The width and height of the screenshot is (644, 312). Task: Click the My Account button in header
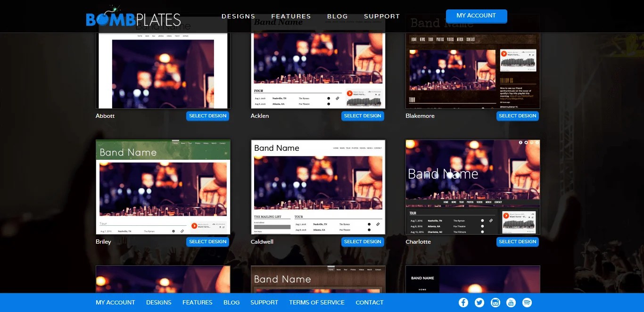pyautogui.click(x=476, y=16)
